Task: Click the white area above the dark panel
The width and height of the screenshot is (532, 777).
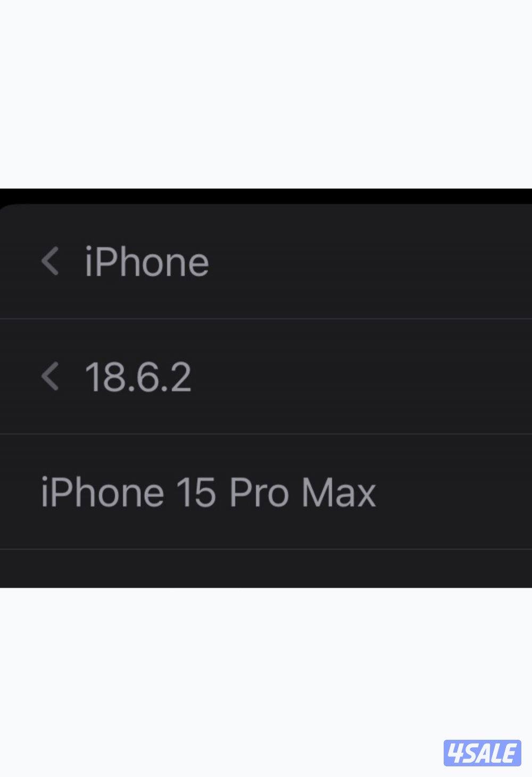Action: click(x=266, y=93)
